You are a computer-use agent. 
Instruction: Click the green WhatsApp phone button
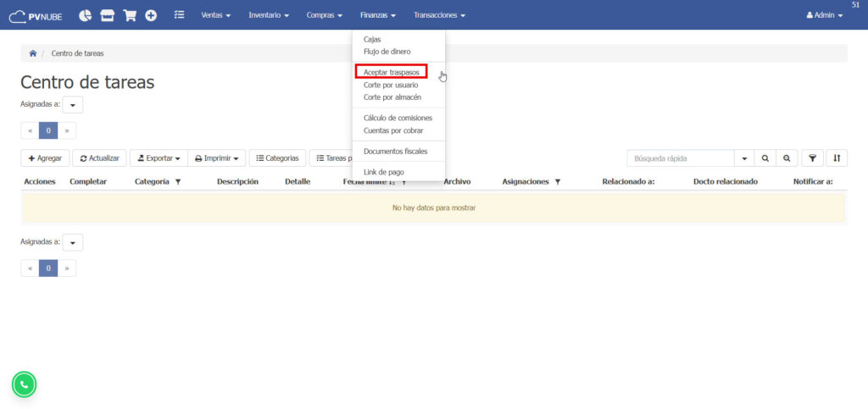(24, 384)
